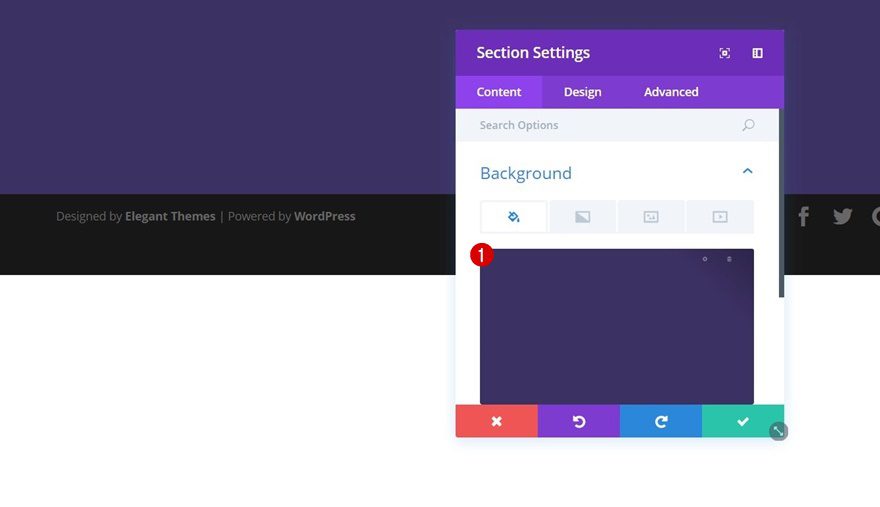Click the purple background color preview
The image size is (880, 507).
coord(617,326)
